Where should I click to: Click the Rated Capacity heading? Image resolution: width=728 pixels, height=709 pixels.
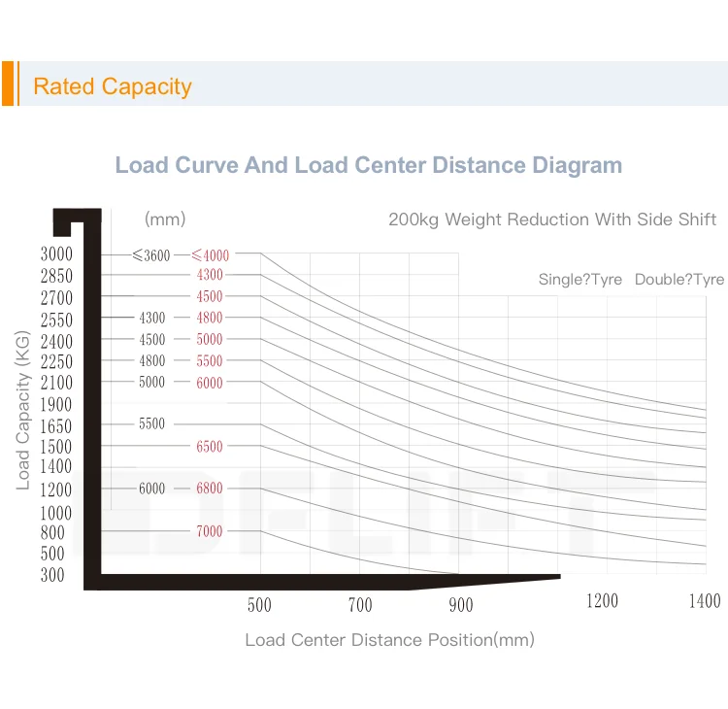click(x=113, y=86)
